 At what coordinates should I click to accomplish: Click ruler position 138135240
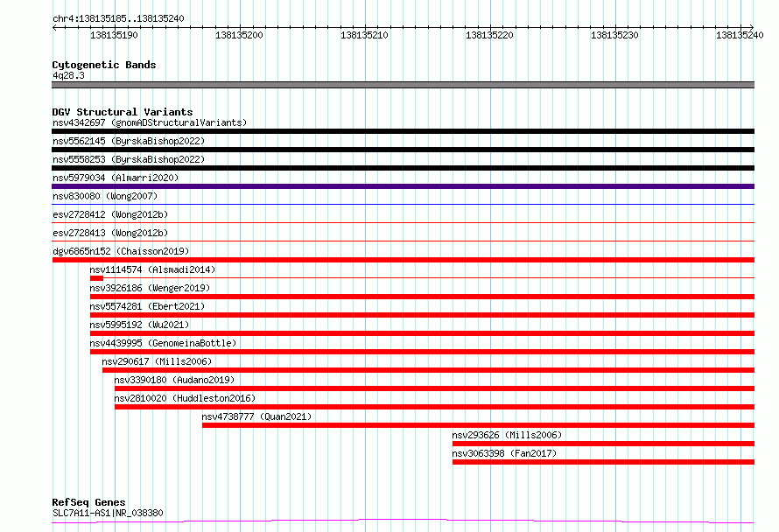[x=740, y=35]
